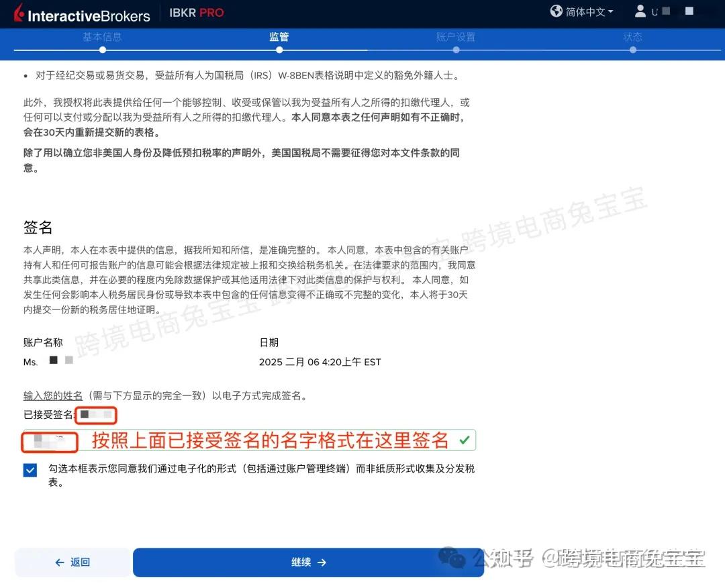This screenshot has height=588, width=725.
Task: Toggle the 监管 step indicator dot
Action: point(279,49)
